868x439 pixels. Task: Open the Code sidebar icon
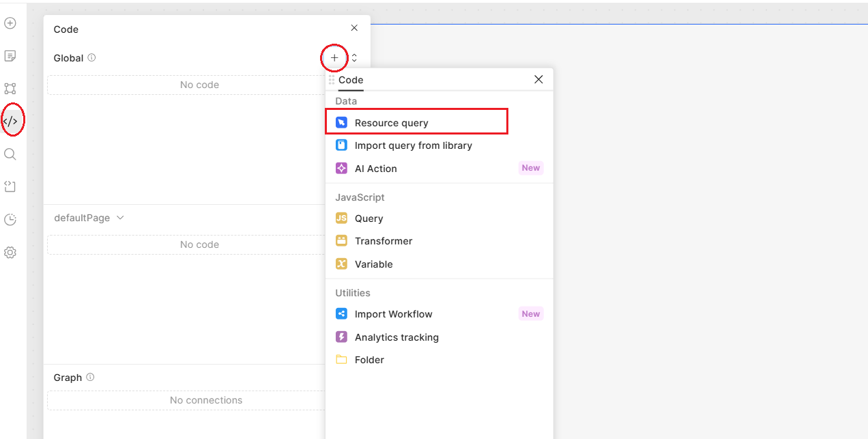tap(10, 121)
